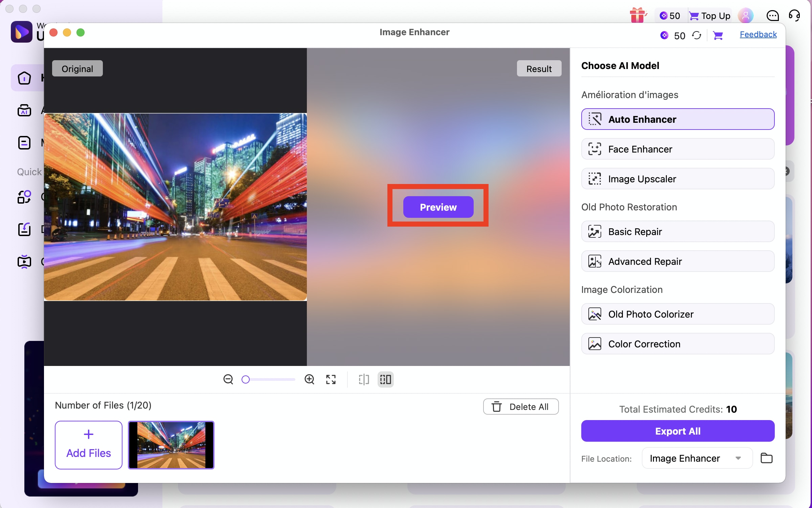812x508 pixels.
Task: Click the Preview button
Action: click(x=438, y=207)
